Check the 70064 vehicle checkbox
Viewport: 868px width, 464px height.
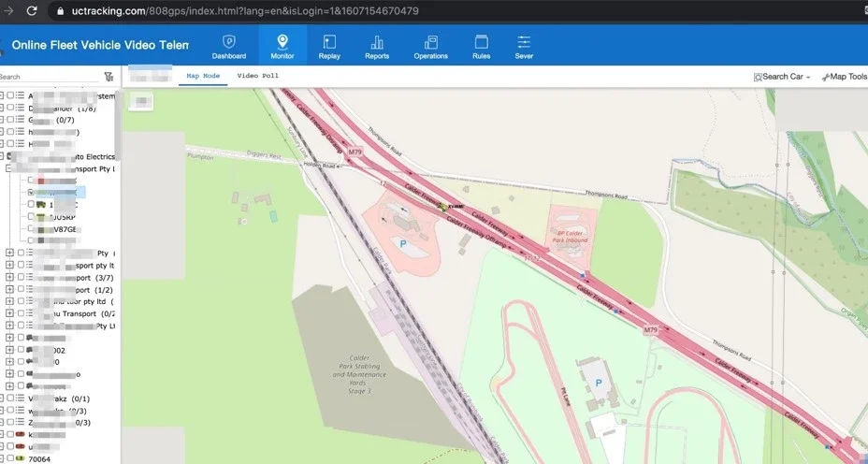10,459
